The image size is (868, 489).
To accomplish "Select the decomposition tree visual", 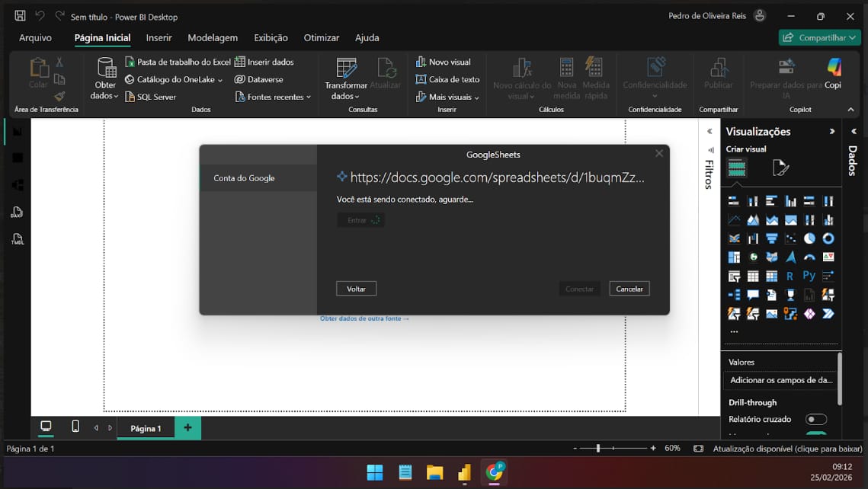I will 734,295.
